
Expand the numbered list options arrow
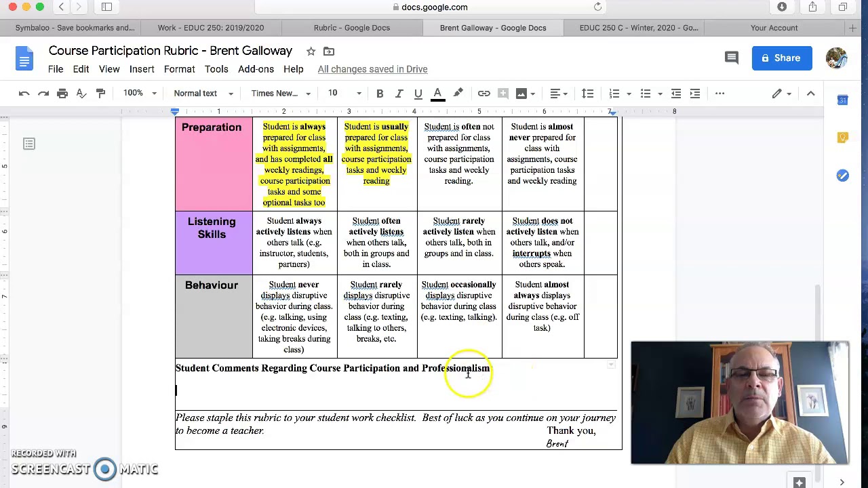[x=629, y=94]
